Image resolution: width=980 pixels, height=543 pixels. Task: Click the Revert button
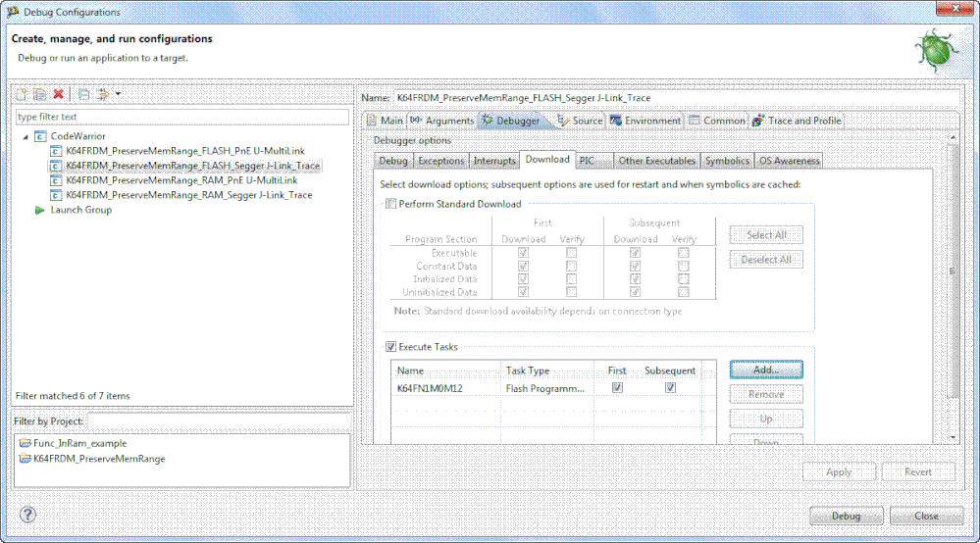tap(918, 471)
